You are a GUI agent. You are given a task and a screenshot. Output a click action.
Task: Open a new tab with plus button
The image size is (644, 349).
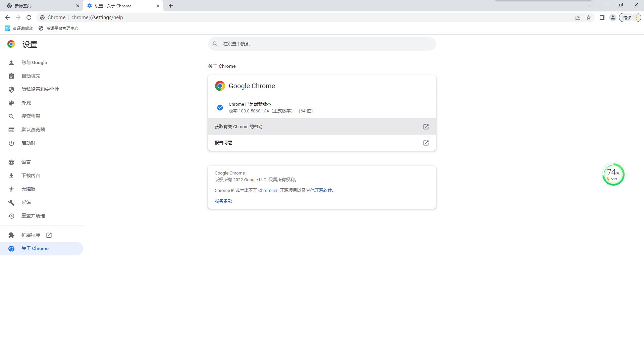[171, 6]
